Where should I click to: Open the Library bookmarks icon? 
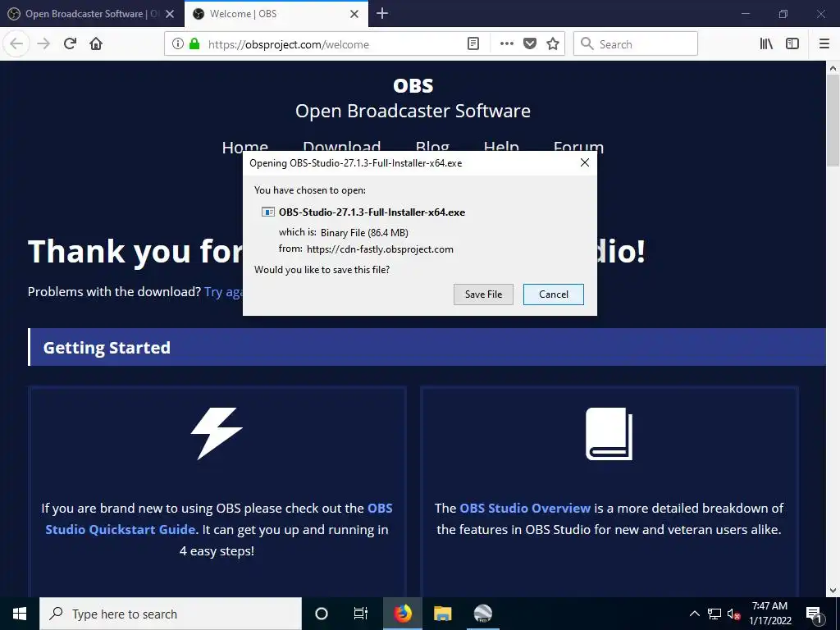click(x=767, y=44)
